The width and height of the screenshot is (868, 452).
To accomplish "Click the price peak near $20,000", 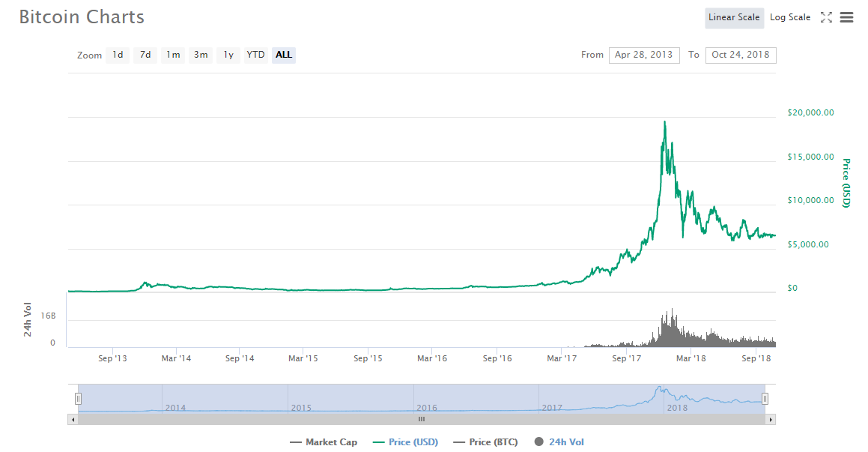I will click(665, 122).
